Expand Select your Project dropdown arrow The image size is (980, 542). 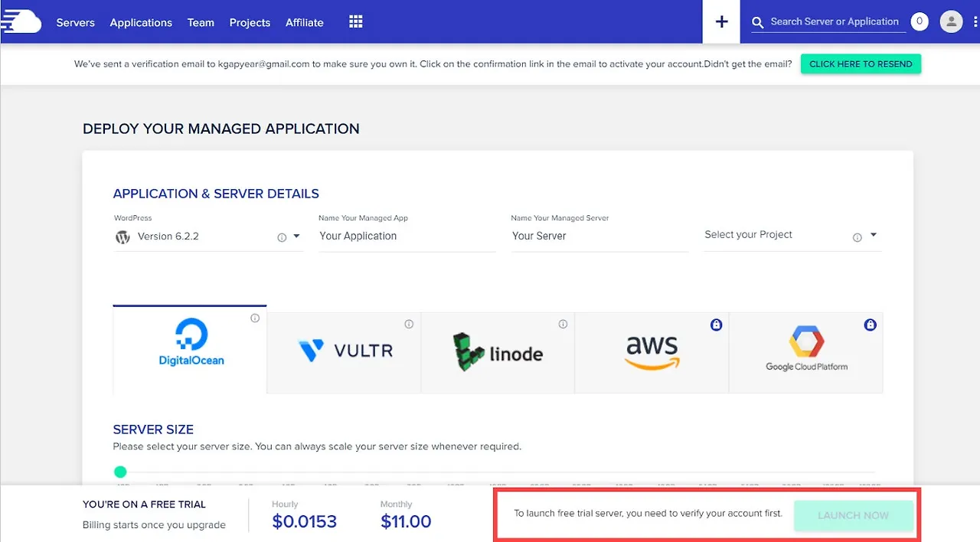874,235
